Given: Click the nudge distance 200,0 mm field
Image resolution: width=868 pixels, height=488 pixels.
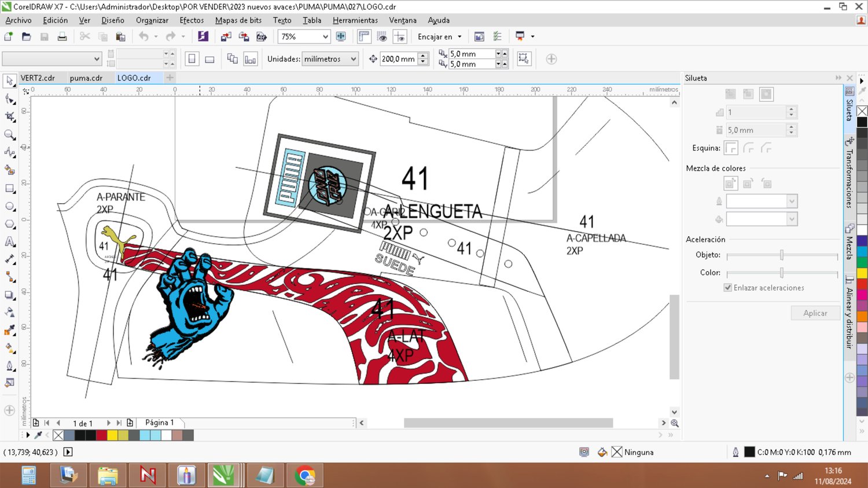Looking at the screenshot, I should tap(398, 59).
